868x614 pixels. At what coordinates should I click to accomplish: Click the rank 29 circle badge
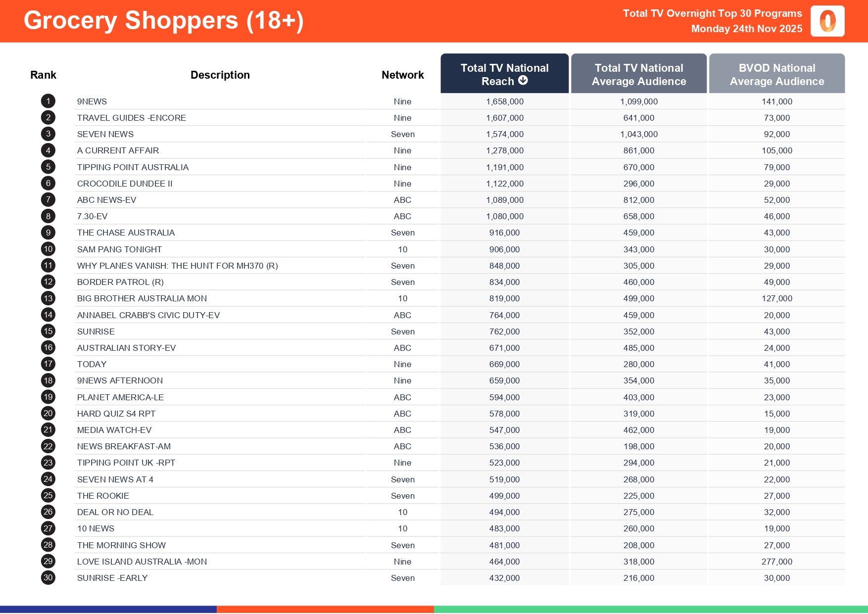[x=48, y=562]
